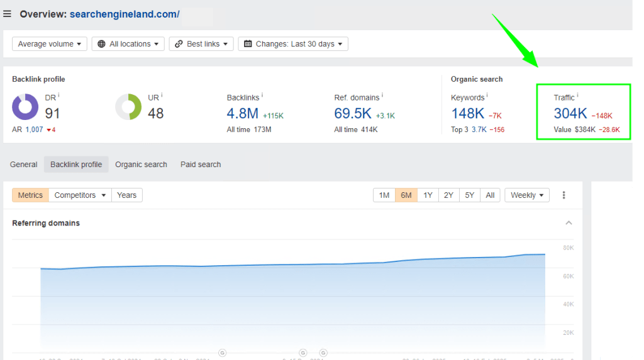Click the DR info icon
644x360 pixels.
58,95
